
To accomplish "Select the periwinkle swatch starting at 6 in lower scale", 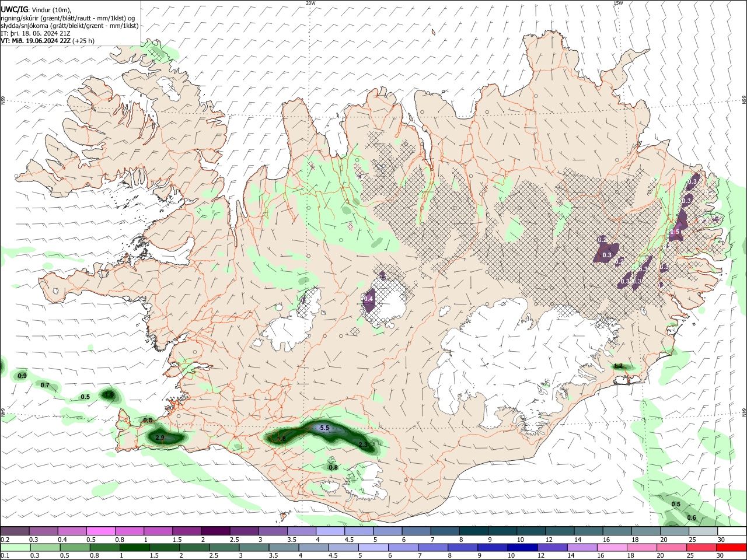I will tap(403, 547).
